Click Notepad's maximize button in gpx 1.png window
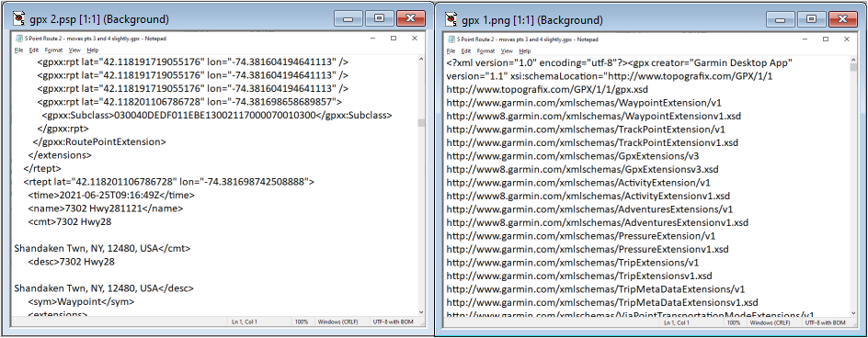 (x=826, y=39)
